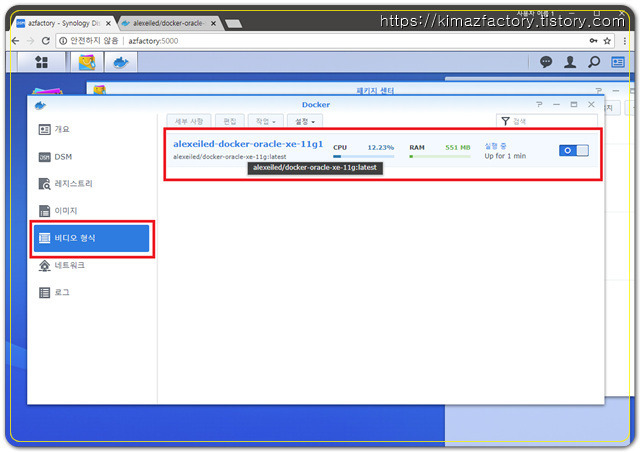Open the DSM notifications chat bubble

click(546, 62)
